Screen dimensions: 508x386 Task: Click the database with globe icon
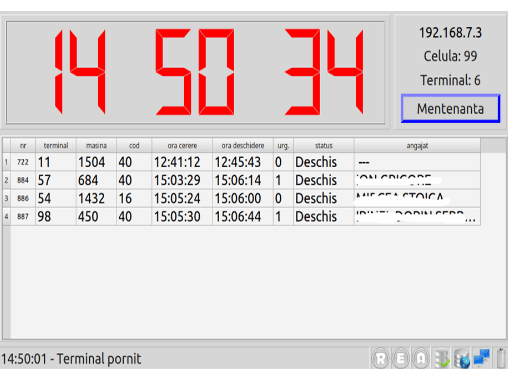462,359
